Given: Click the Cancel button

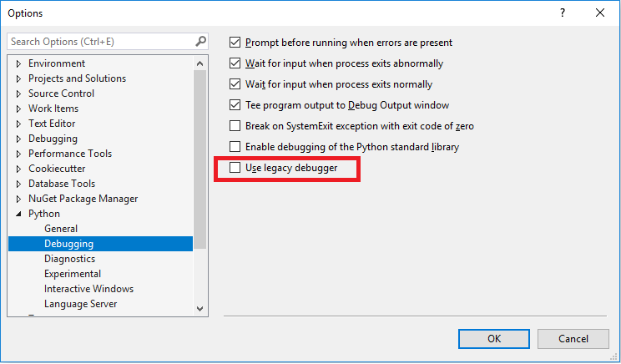Looking at the screenshot, I should (x=573, y=339).
